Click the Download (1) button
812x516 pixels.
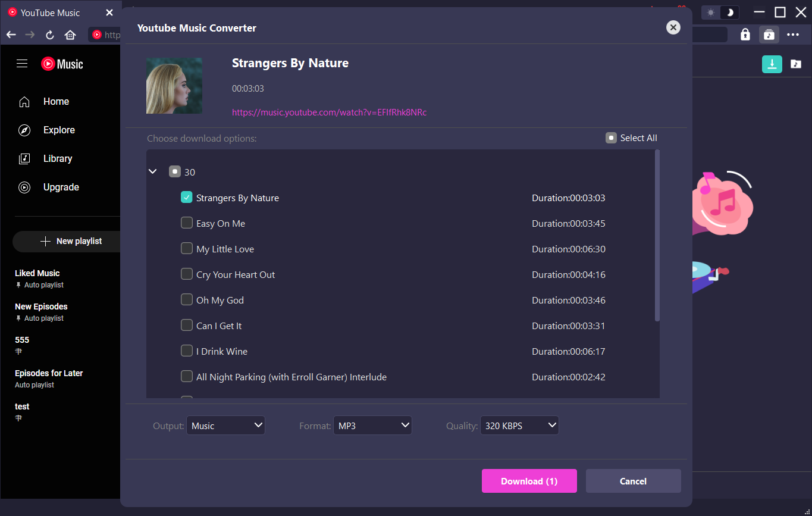pyautogui.click(x=529, y=481)
